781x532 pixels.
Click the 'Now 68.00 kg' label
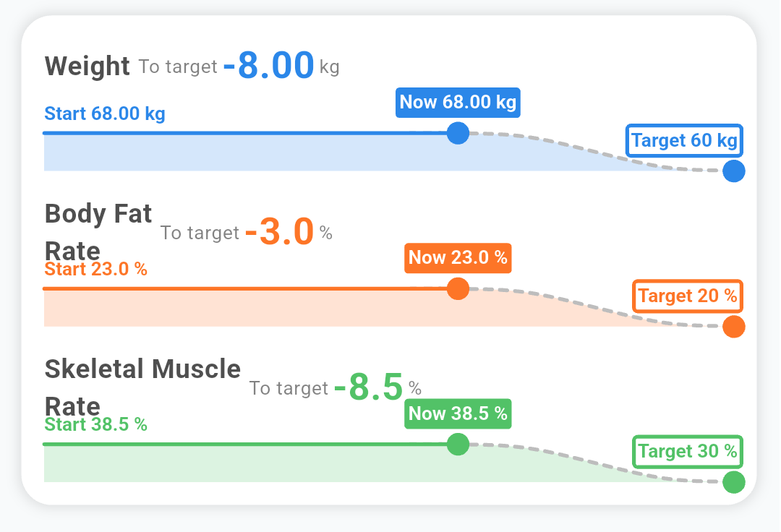[458, 102]
